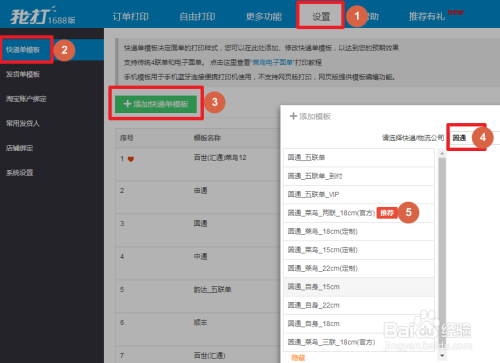Choose template 圆通_自身_15cm
This screenshot has width=500, height=363.
[359, 287]
